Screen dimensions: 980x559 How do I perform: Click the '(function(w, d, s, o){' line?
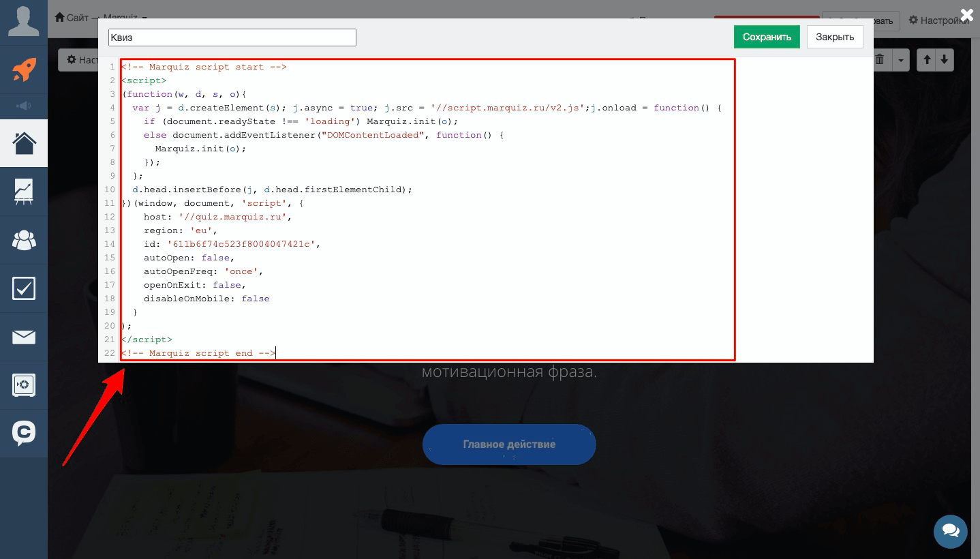183,94
